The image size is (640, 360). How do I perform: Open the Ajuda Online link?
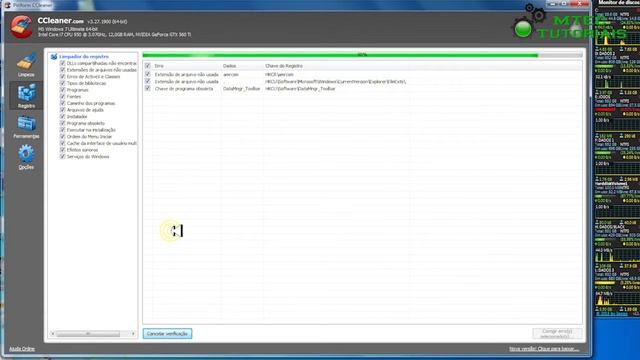[22, 349]
